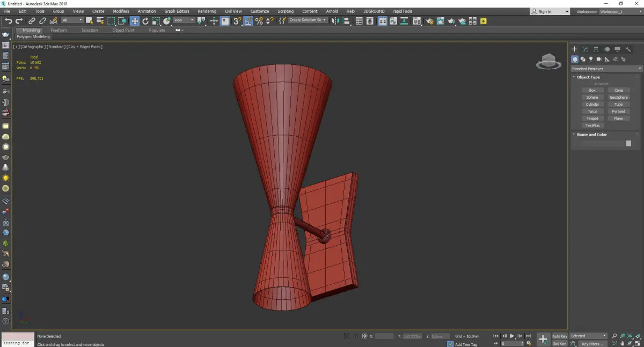
Task: Switch to Lights category in Create panel
Action: click(x=591, y=59)
